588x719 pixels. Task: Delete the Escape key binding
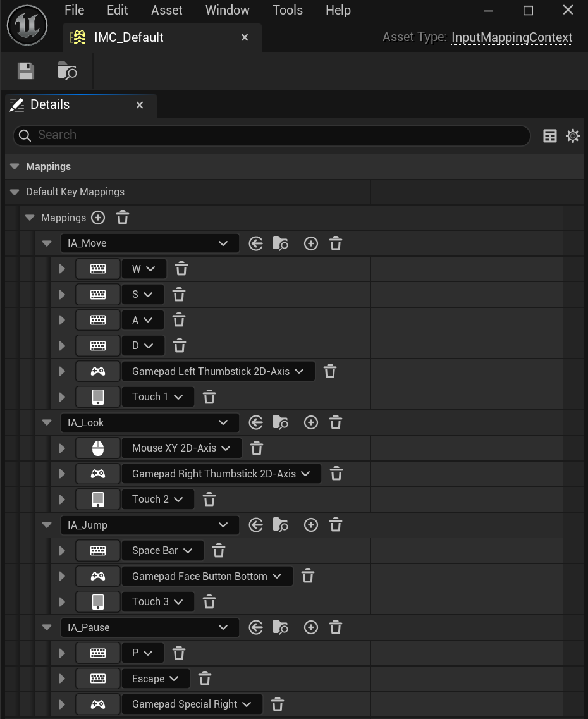pos(205,678)
